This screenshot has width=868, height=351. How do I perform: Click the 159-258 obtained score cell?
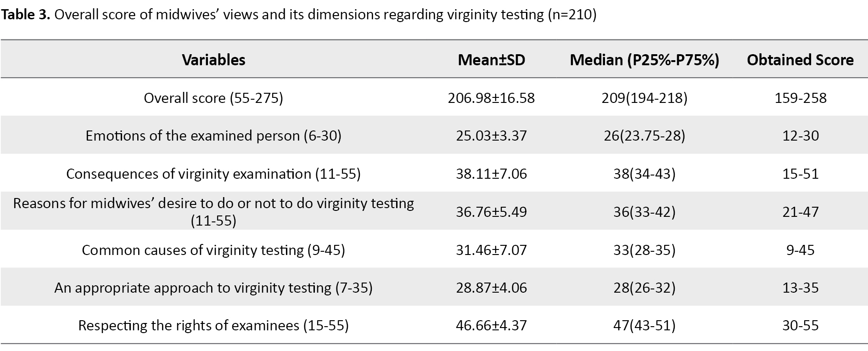800,98
